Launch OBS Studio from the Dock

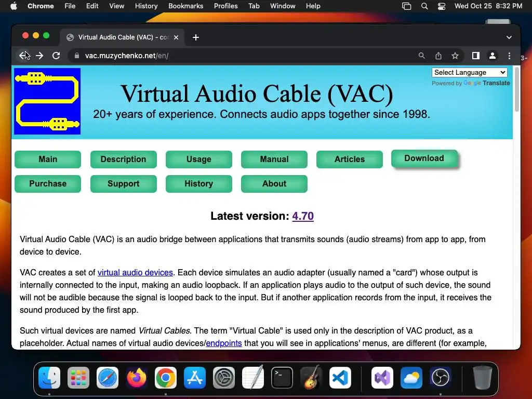click(x=441, y=378)
